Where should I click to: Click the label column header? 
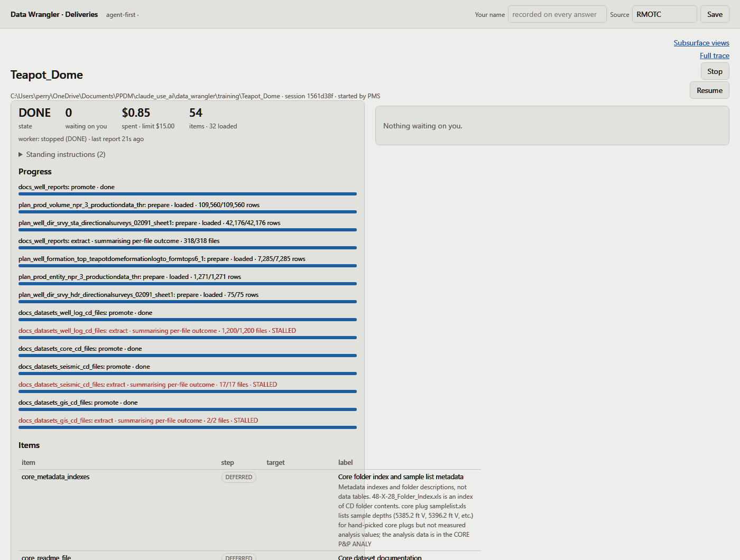tap(345, 462)
